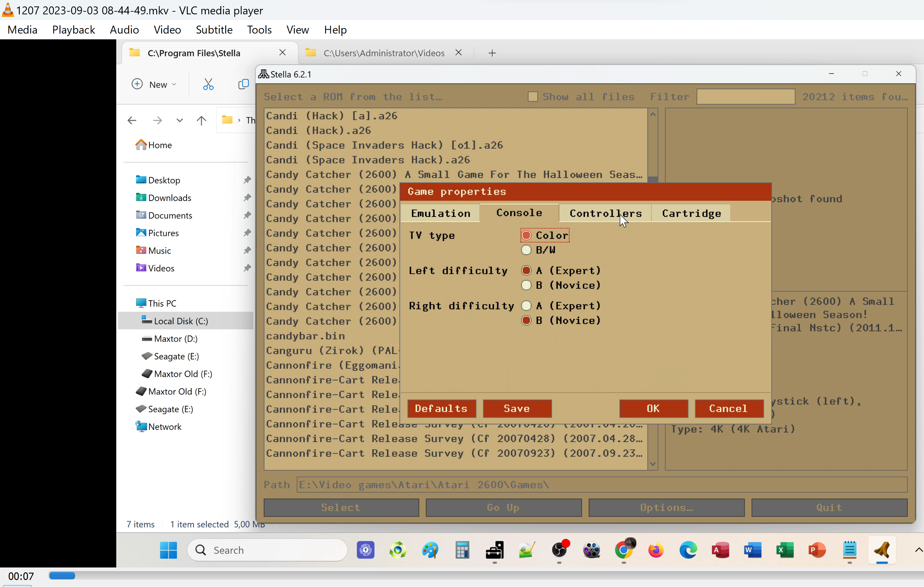The width and height of the screenshot is (924, 587).
Task: Set left difficulty to B (Novice)
Action: (x=526, y=286)
